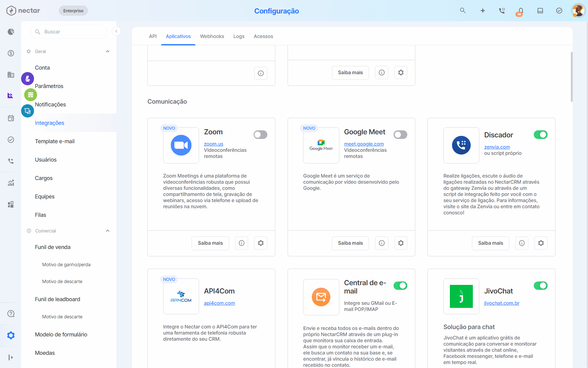
Task: Disable the Central de e-mail toggle
Action: pos(400,286)
